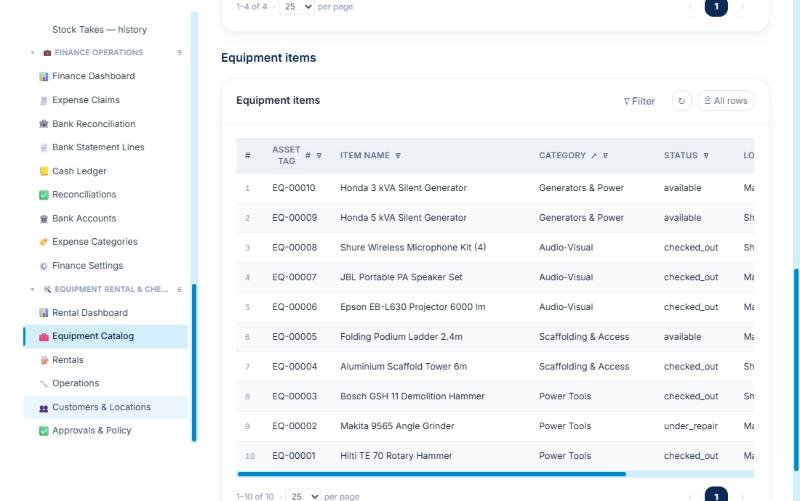Click Aluminium Scaffold Tower 6m
The width and height of the screenshot is (800, 501).
(x=403, y=366)
